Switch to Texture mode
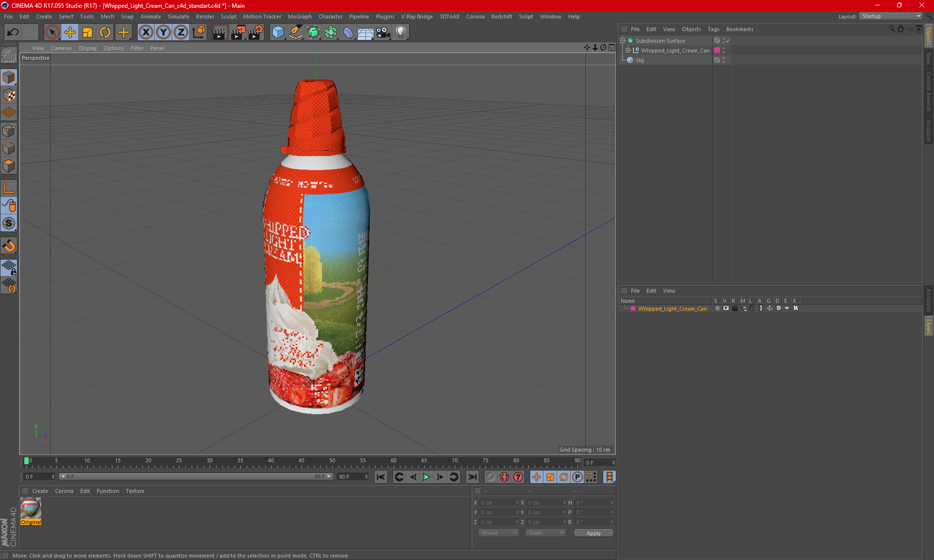The width and height of the screenshot is (934, 560). [9, 95]
